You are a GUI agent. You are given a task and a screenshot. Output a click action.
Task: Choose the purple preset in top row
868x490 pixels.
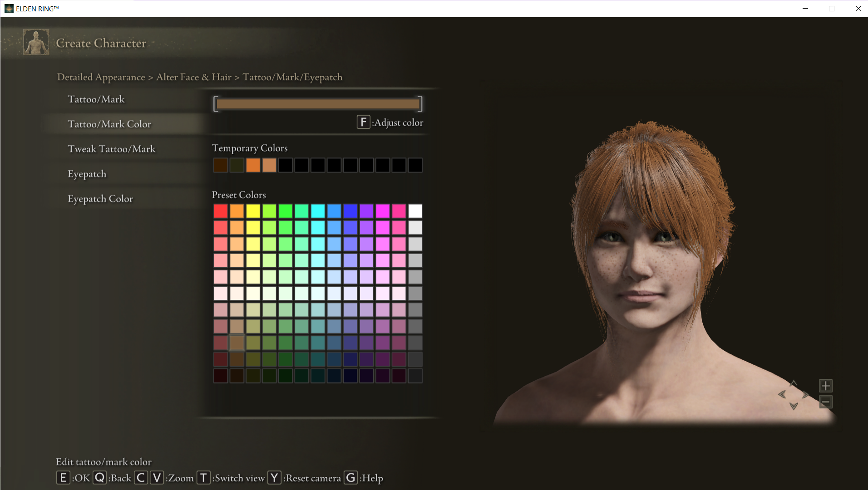tap(366, 211)
